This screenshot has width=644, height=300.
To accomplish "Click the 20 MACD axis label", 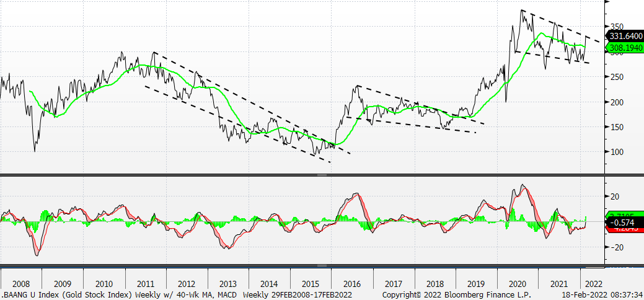I will pyautogui.click(x=615, y=197).
